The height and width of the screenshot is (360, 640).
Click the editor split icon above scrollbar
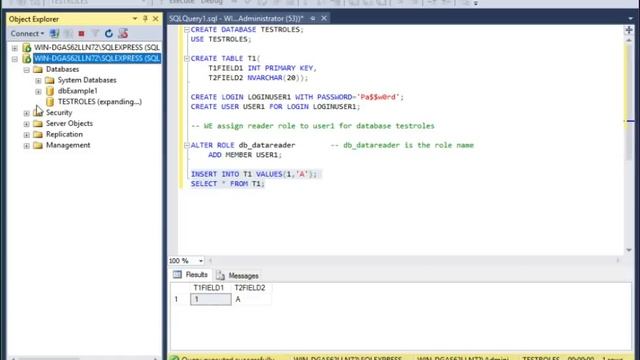[x=629, y=30]
